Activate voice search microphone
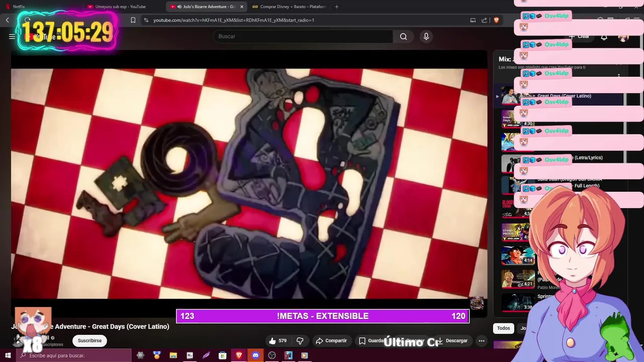 426,36
